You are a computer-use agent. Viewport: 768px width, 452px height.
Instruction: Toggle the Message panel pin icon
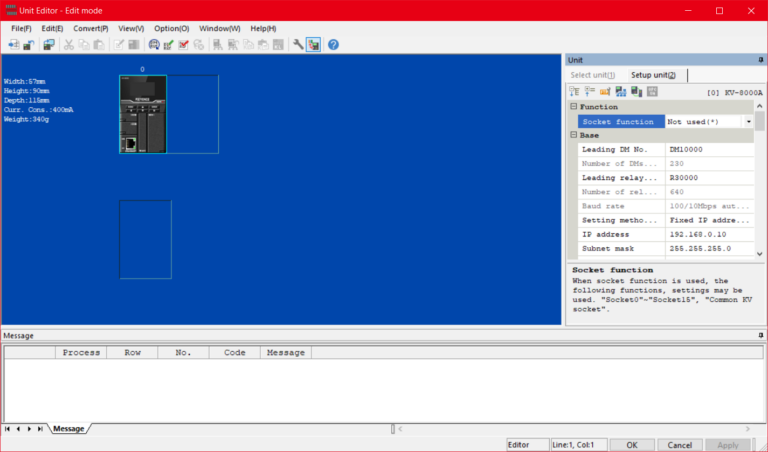coord(761,335)
